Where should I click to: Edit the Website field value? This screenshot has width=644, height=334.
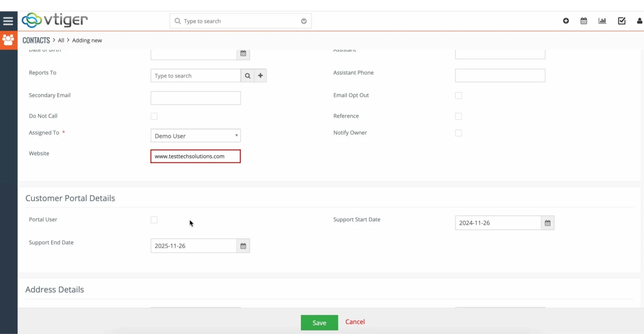[195, 156]
